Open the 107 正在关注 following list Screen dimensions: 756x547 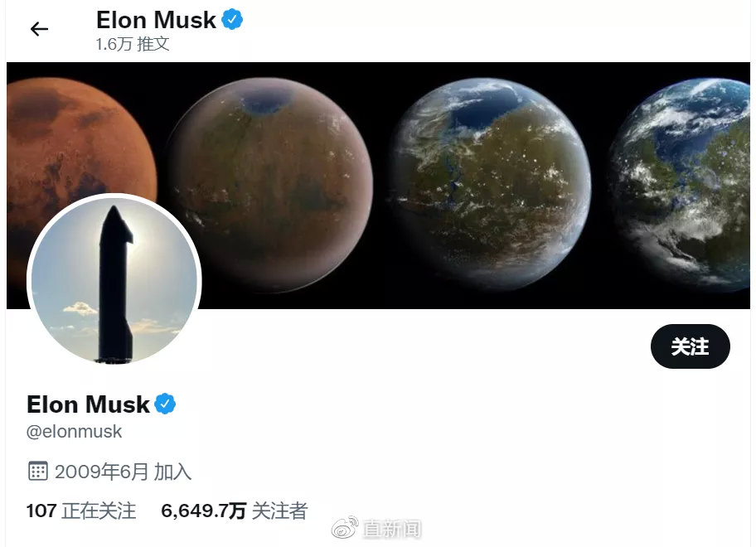(81, 511)
